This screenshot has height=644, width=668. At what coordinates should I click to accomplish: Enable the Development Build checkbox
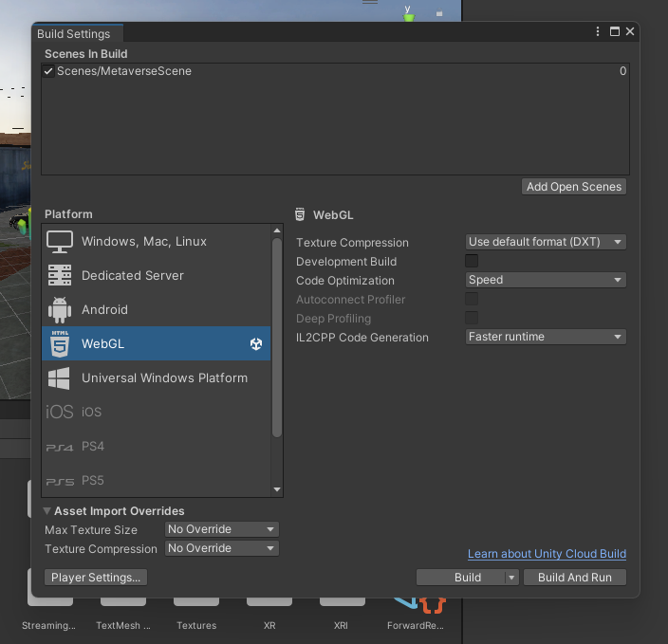(472, 261)
